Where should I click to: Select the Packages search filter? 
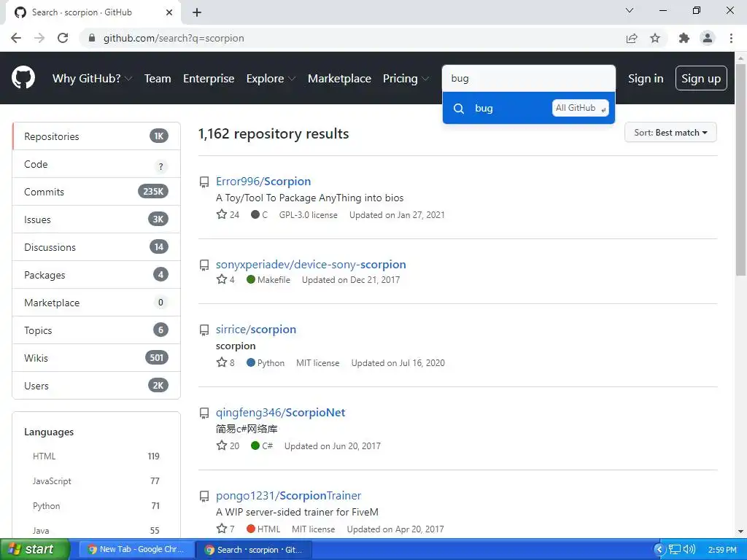click(96, 275)
